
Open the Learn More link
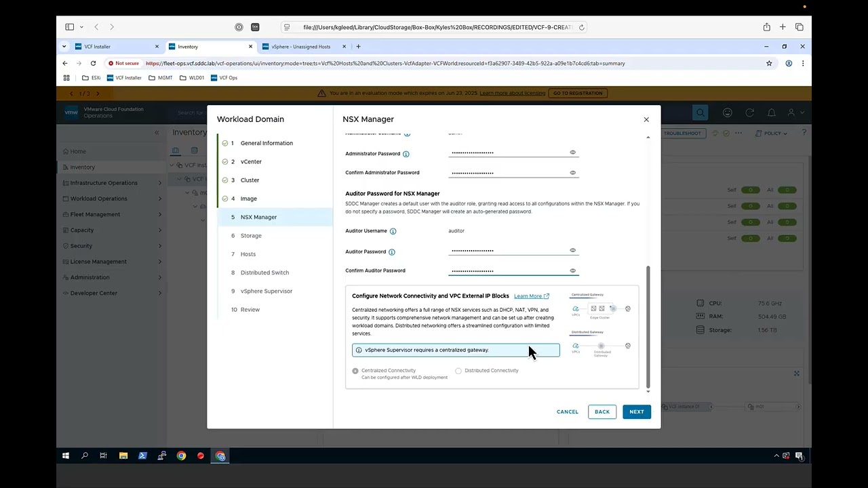pyautogui.click(x=531, y=296)
